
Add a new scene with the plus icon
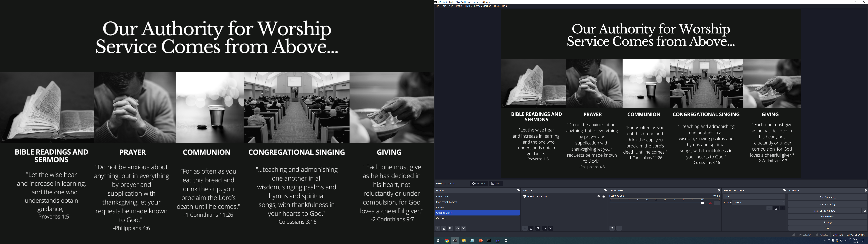coord(438,228)
